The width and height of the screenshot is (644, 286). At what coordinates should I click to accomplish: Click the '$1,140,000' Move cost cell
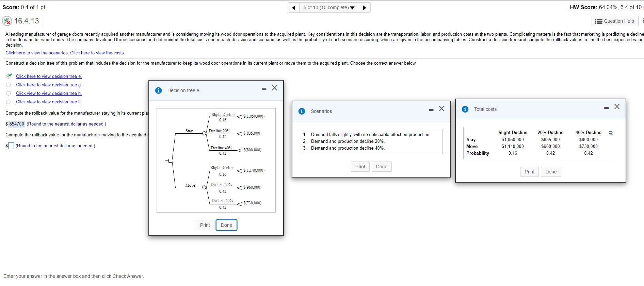tap(513, 146)
